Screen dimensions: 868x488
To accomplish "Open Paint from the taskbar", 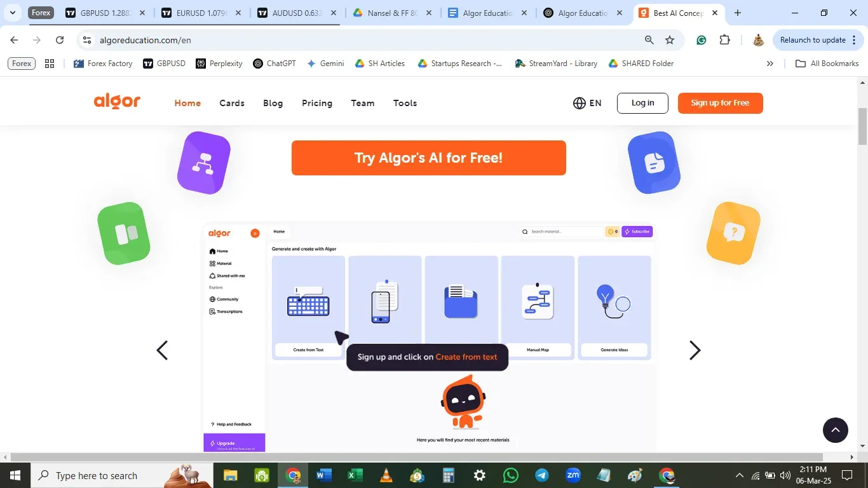I will coord(635,475).
